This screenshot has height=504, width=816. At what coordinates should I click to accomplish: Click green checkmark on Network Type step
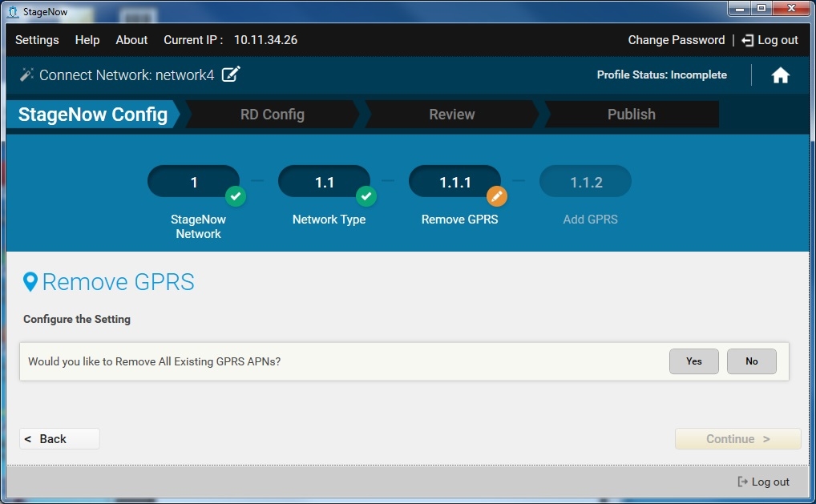click(x=366, y=196)
